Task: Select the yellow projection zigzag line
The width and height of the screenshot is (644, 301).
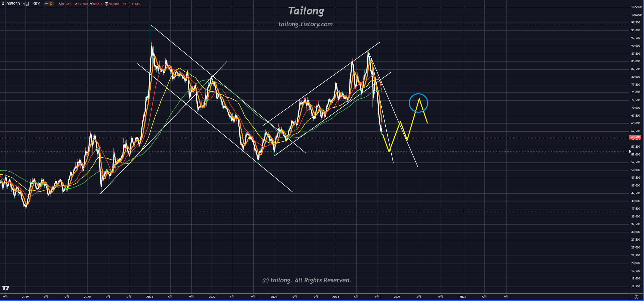Action: (x=395, y=136)
